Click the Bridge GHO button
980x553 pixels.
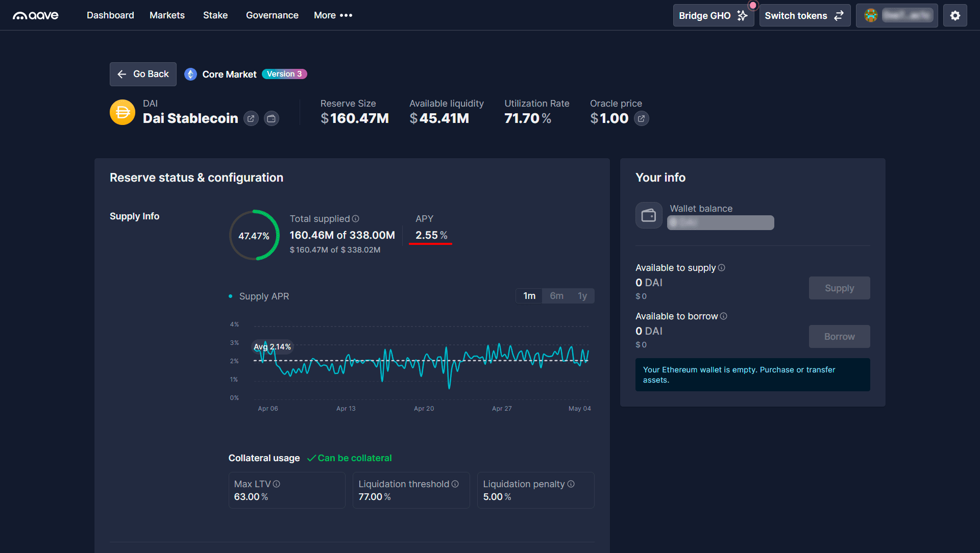[x=713, y=16]
